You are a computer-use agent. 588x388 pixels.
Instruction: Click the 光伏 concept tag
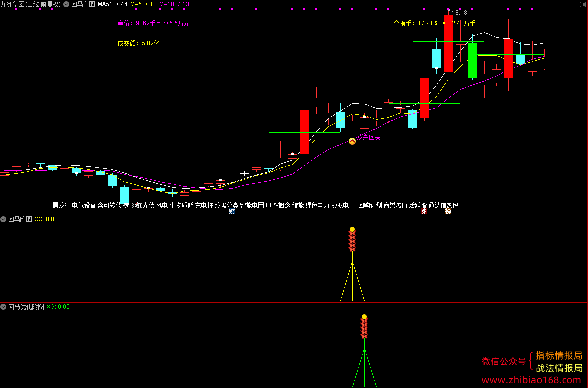149,205
